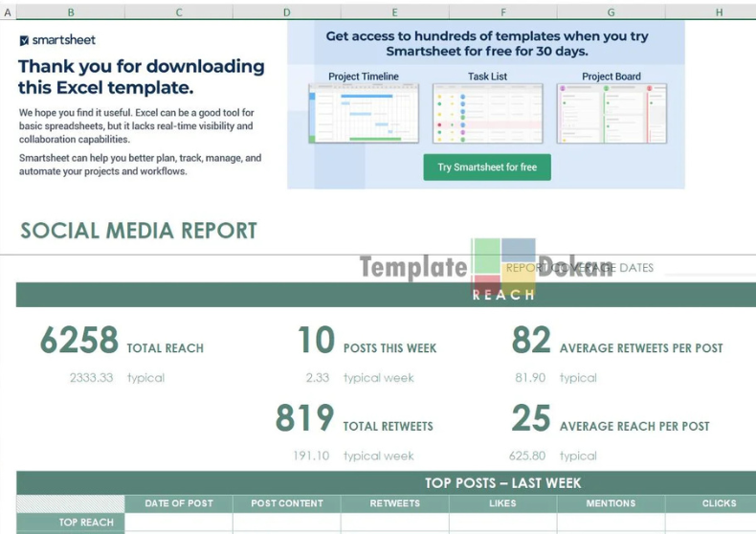Select column E header

click(395, 12)
